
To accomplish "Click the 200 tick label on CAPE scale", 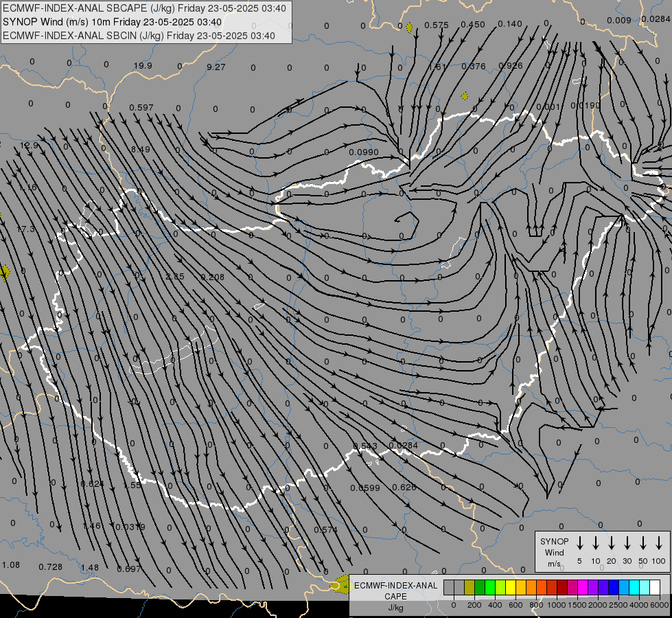I will coord(474,605).
